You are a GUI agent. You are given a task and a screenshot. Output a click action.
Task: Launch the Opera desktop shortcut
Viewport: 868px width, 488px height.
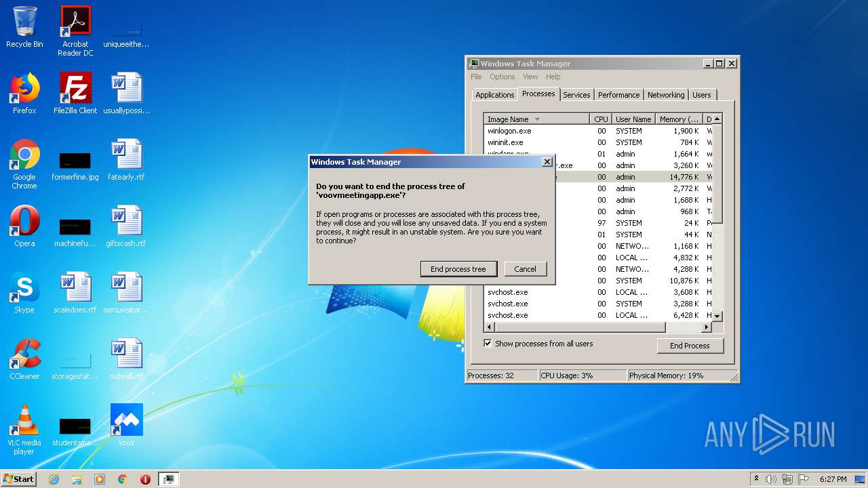point(24,226)
